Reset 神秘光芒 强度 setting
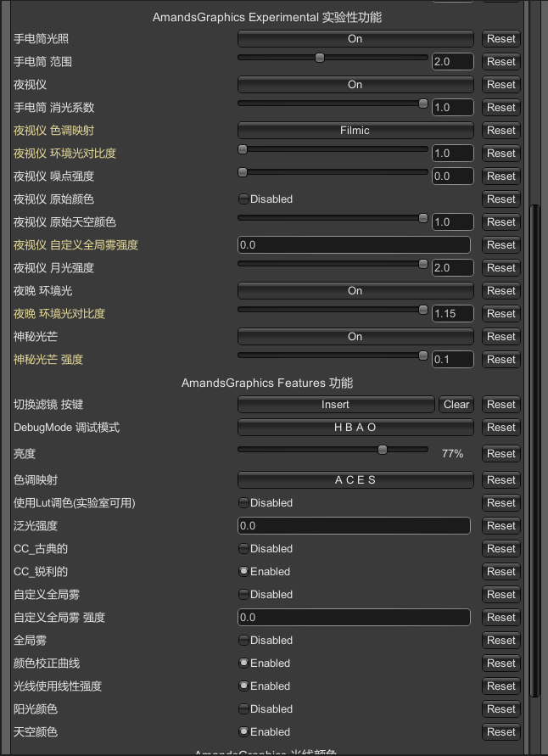Viewport: 548px width, 756px height. click(501, 360)
